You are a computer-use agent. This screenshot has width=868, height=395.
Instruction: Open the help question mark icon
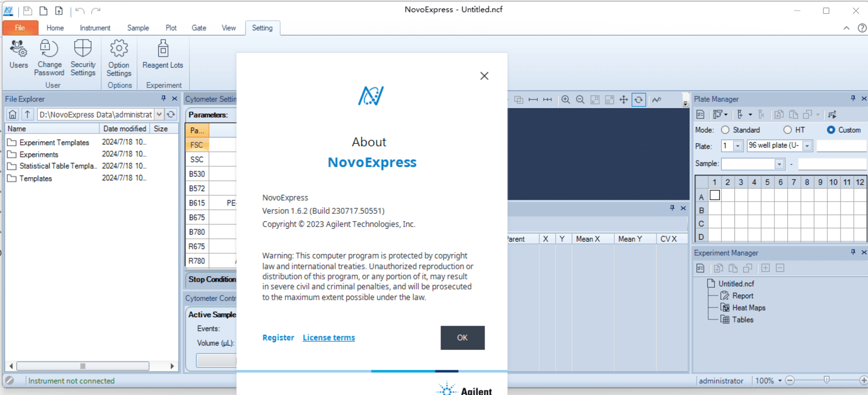(x=862, y=28)
